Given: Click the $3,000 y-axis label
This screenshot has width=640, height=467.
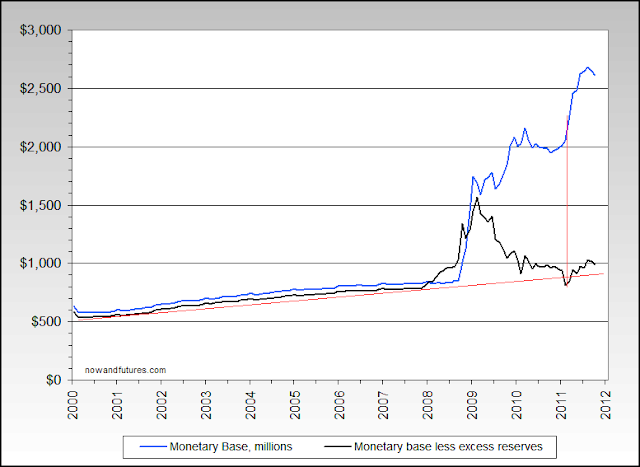Looking at the screenshot, I should tap(40, 30).
